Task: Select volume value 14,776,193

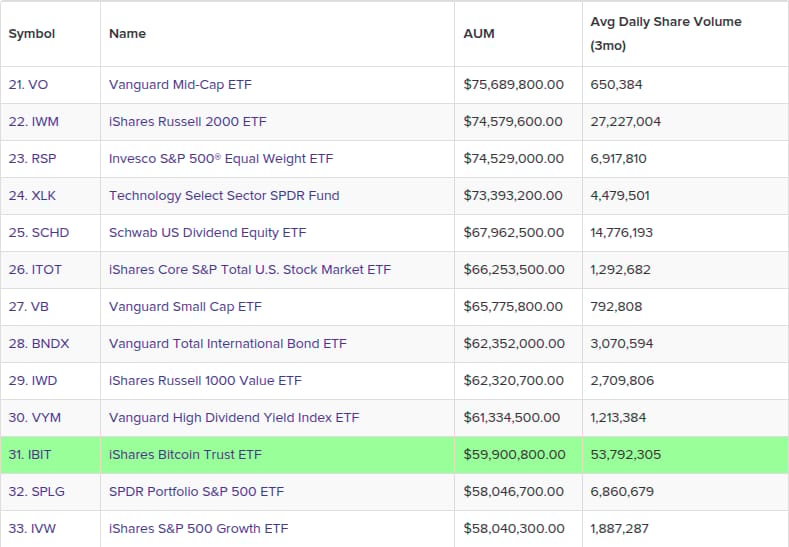Action: click(x=621, y=232)
